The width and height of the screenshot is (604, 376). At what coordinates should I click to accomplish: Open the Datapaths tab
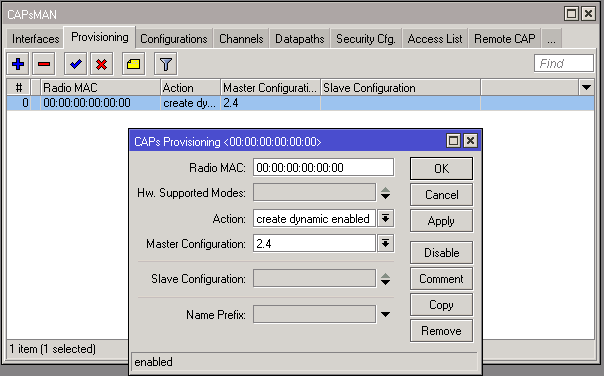point(300,39)
